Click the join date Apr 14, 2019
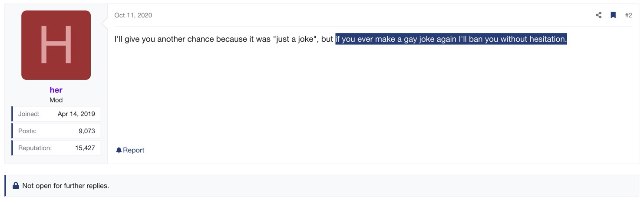The height and width of the screenshot is (204, 644). (76, 114)
